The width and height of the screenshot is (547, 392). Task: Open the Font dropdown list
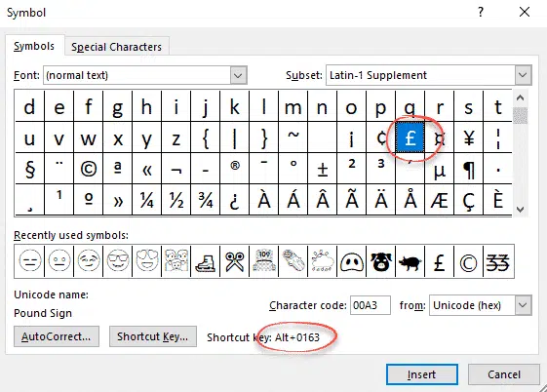[238, 75]
